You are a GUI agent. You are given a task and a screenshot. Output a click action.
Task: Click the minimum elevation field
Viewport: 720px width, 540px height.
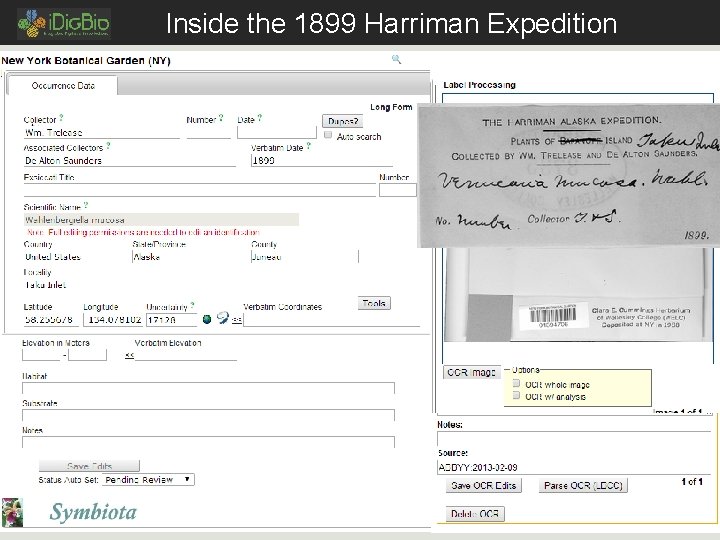click(x=41, y=355)
